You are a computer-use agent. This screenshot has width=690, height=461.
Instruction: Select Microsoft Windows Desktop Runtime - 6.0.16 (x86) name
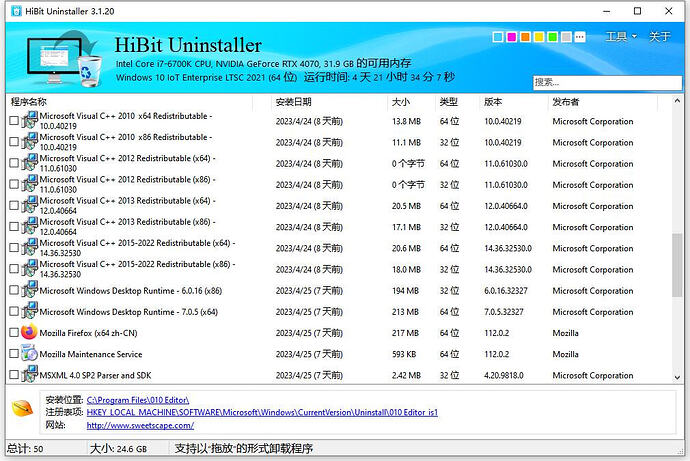tap(131, 291)
